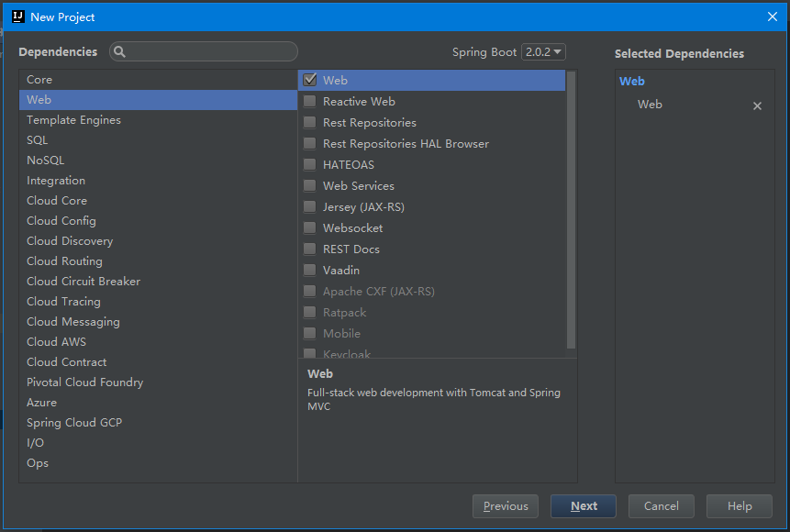Viewport: 790px width, 532px height.
Task: Click the Reactive Web label text
Action: [x=359, y=101]
